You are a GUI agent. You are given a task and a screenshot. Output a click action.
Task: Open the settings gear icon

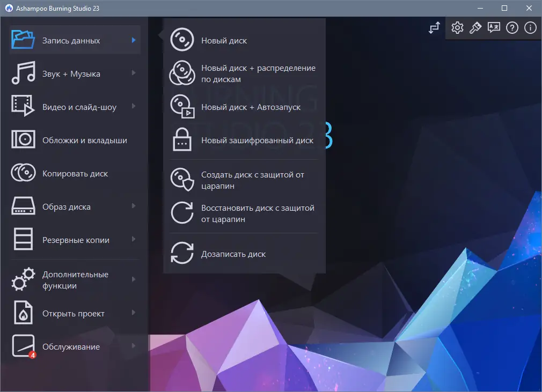(x=457, y=27)
